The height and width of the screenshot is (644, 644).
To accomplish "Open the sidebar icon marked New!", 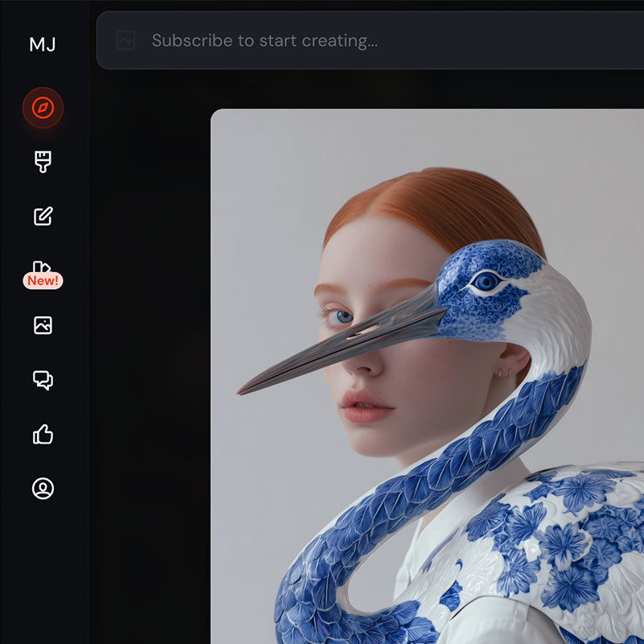I will [43, 275].
